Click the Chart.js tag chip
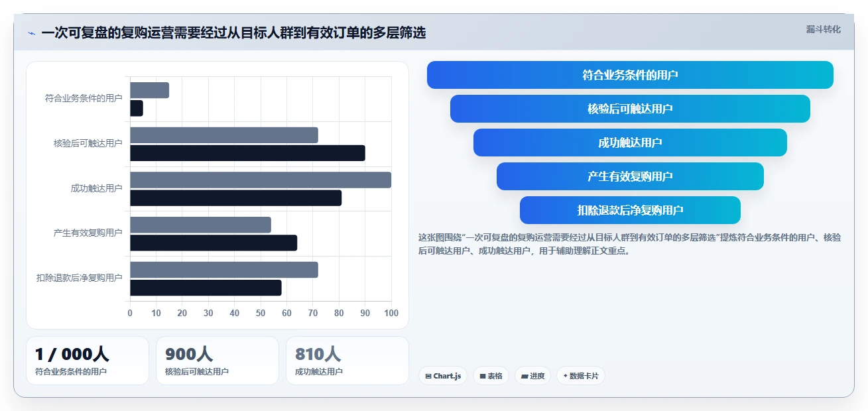This screenshot has width=868, height=411. coord(443,376)
